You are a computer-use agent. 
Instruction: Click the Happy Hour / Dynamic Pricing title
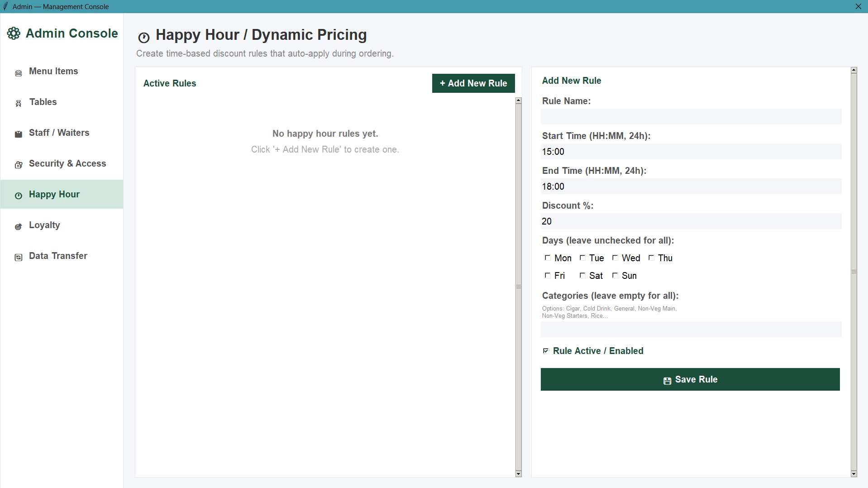(261, 35)
